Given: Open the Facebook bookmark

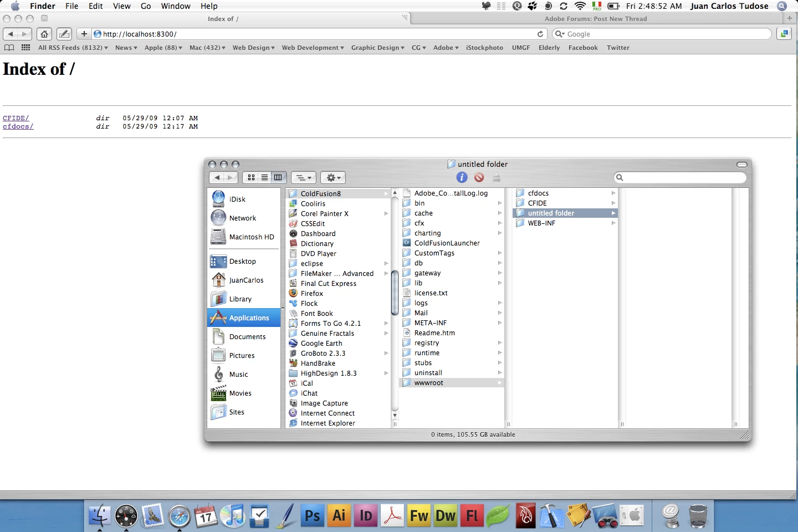Looking at the screenshot, I should [x=583, y=48].
